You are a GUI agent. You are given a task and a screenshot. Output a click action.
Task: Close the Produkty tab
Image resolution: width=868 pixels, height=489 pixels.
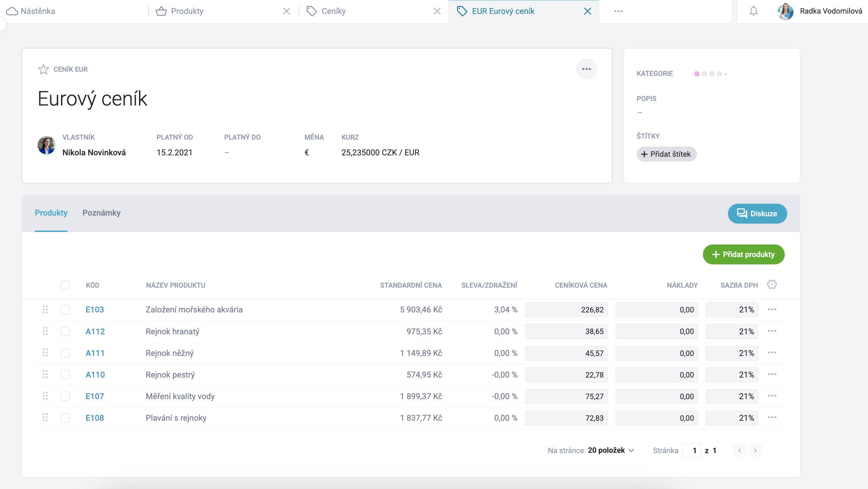pos(287,11)
